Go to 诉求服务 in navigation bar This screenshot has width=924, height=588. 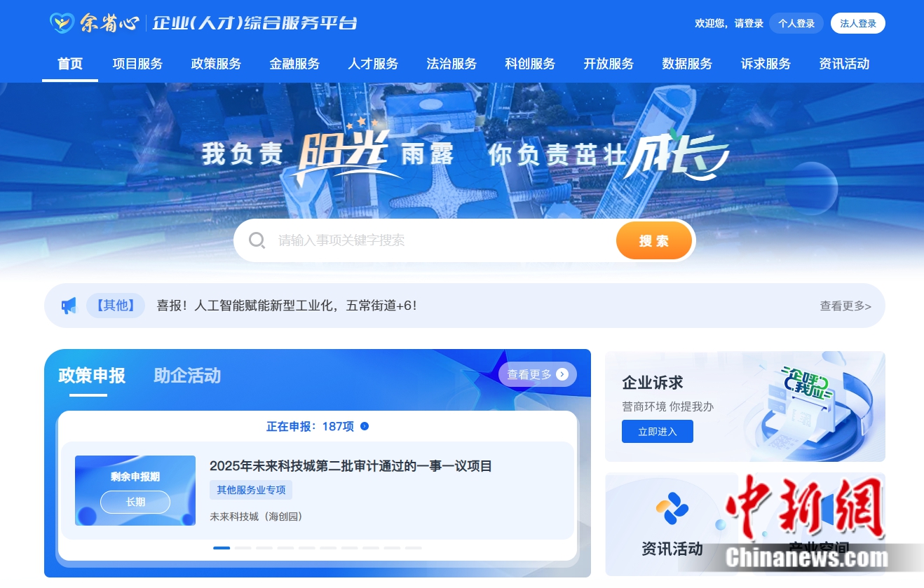tap(766, 64)
